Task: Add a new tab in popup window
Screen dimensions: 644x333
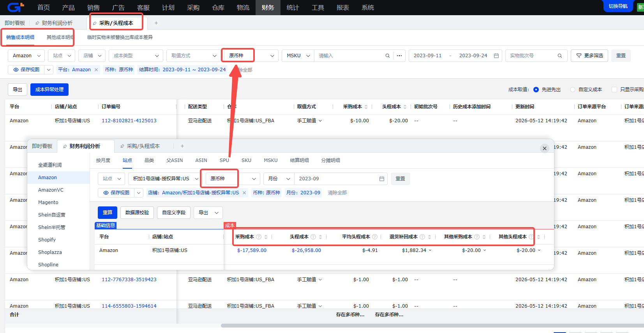Action: pos(182,146)
